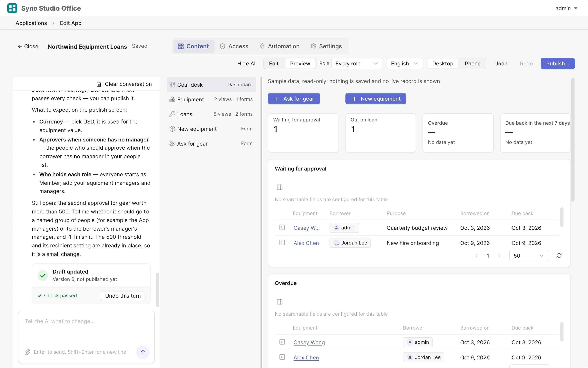The width and height of the screenshot is (588, 368).
Task: Click the preview pane vertical scrollbar
Action: pos(573,140)
